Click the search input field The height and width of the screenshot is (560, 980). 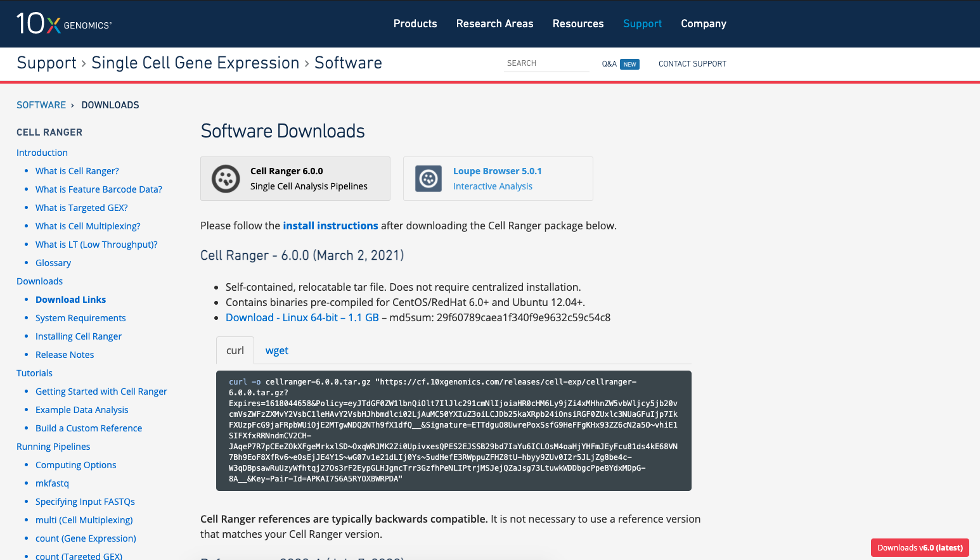pos(546,63)
